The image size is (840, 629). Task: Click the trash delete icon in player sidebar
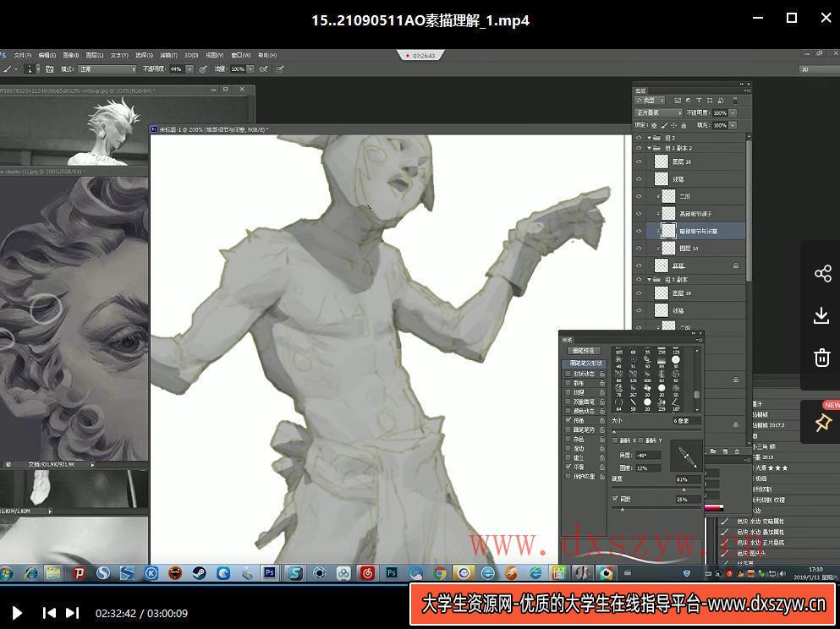click(821, 357)
